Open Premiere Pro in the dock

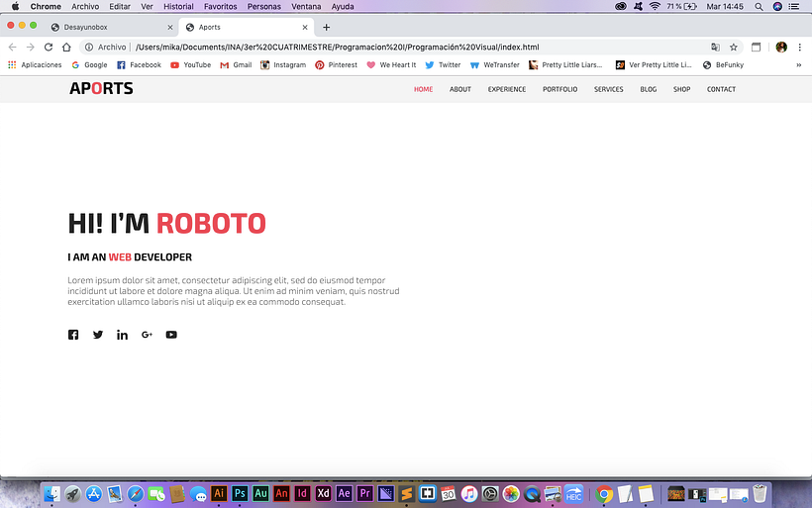[x=364, y=493]
